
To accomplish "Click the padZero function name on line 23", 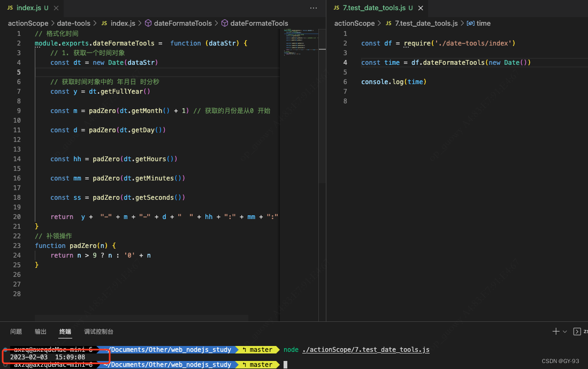I will click(83, 245).
